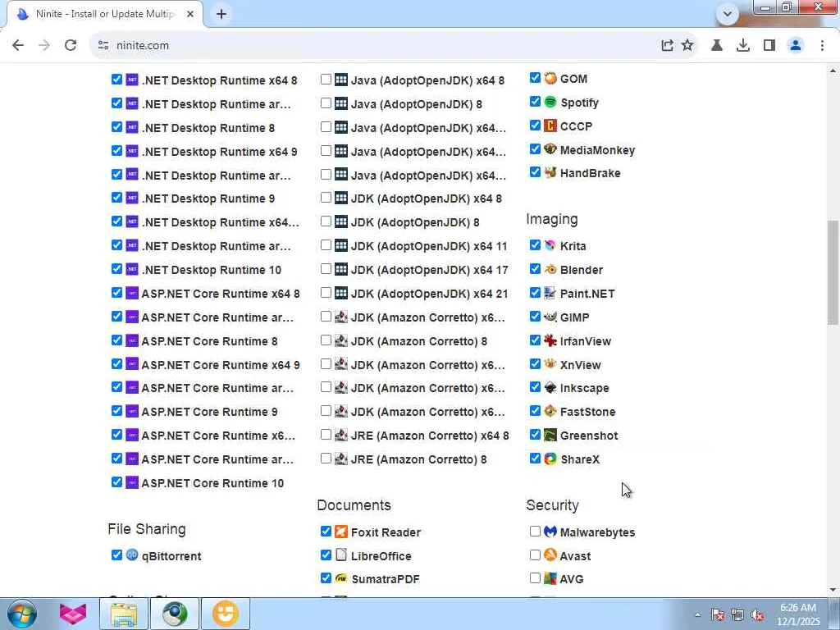Share this page icon in address bar
The width and height of the screenshot is (840, 630).
tap(667, 45)
